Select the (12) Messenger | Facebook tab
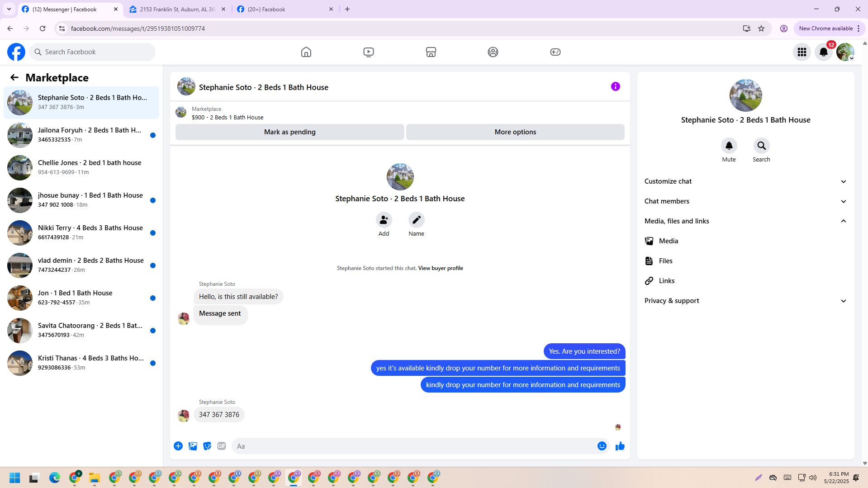Screen dimensions: 868x488 tap(71, 9)
